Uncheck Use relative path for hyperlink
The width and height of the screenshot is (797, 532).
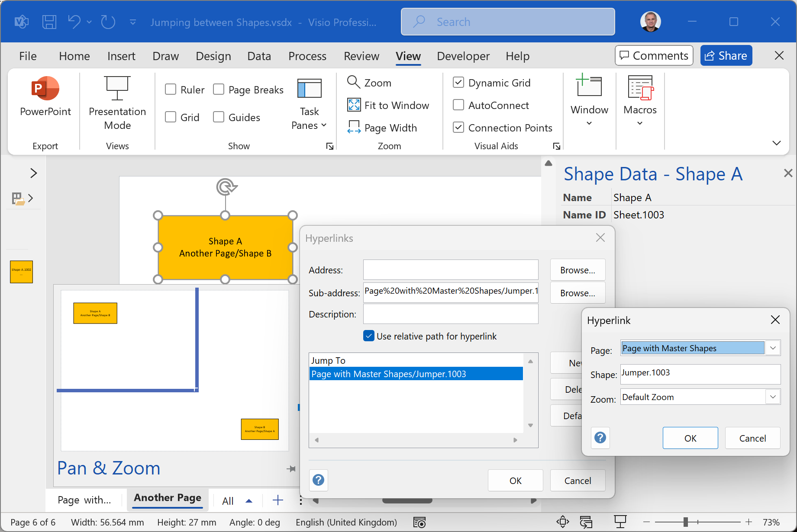tap(369, 336)
